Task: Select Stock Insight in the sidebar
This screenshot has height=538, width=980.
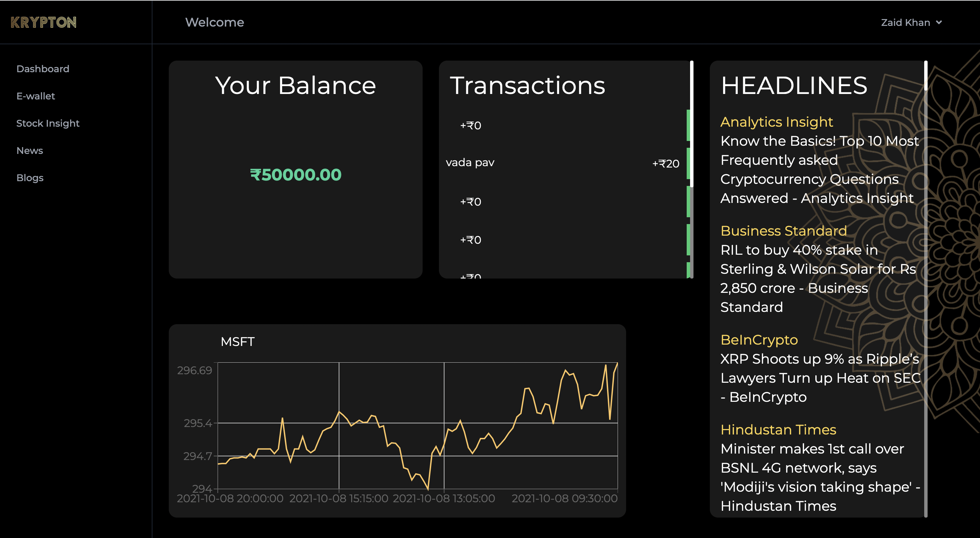Action: point(48,123)
